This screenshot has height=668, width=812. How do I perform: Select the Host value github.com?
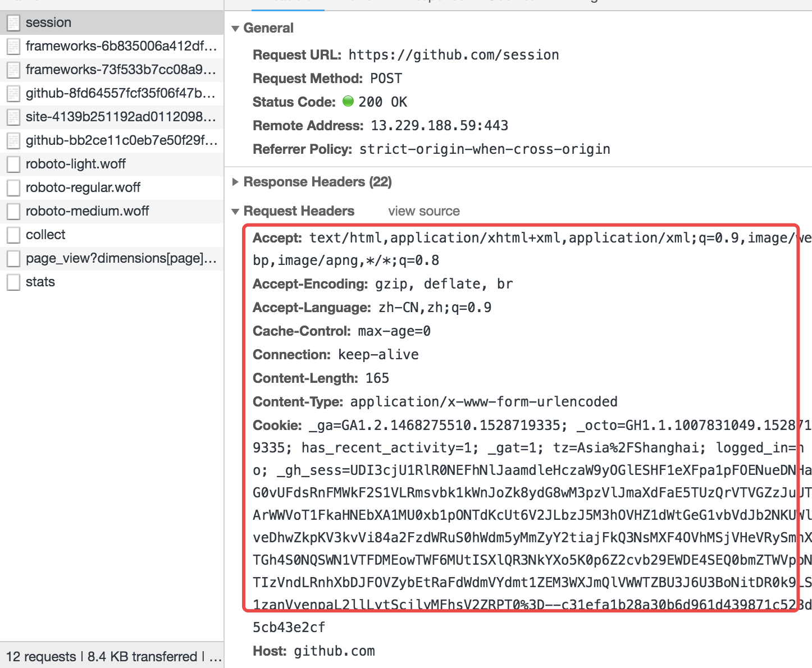(335, 651)
